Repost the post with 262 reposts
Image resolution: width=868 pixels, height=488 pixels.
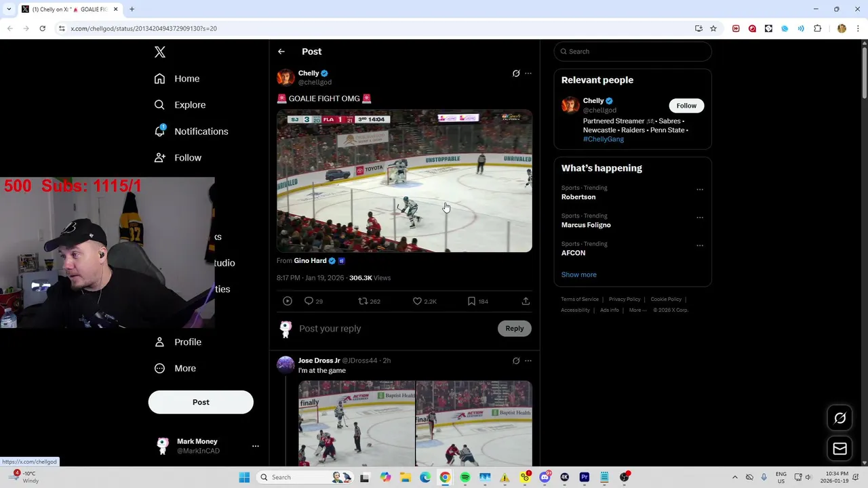coord(369,301)
